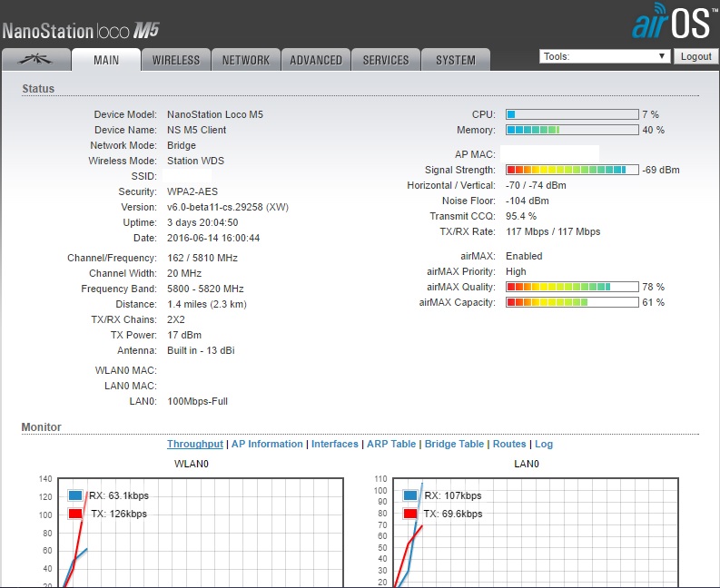Viewport: 720px width, 588px height.
Task: Click the WLAN0 TX red legend swatch
Action: 75,514
